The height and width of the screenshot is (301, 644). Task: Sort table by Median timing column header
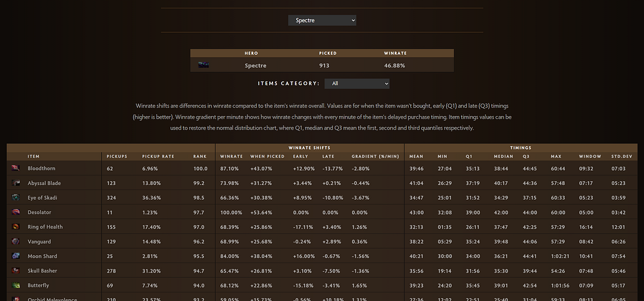click(x=504, y=156)
